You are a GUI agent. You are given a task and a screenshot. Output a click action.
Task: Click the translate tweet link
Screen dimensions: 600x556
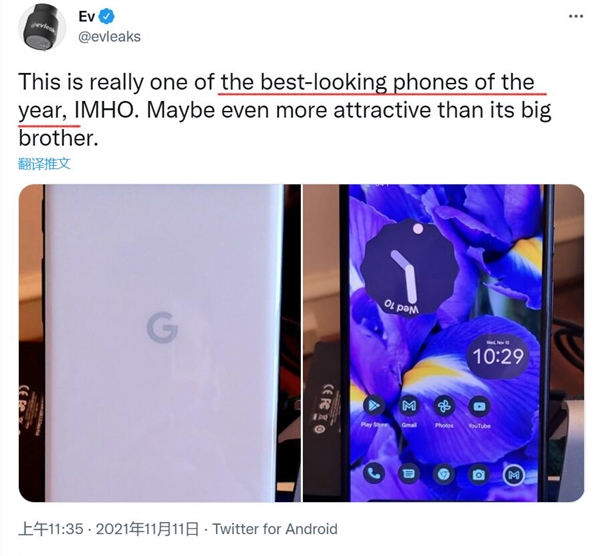(44, 164)
